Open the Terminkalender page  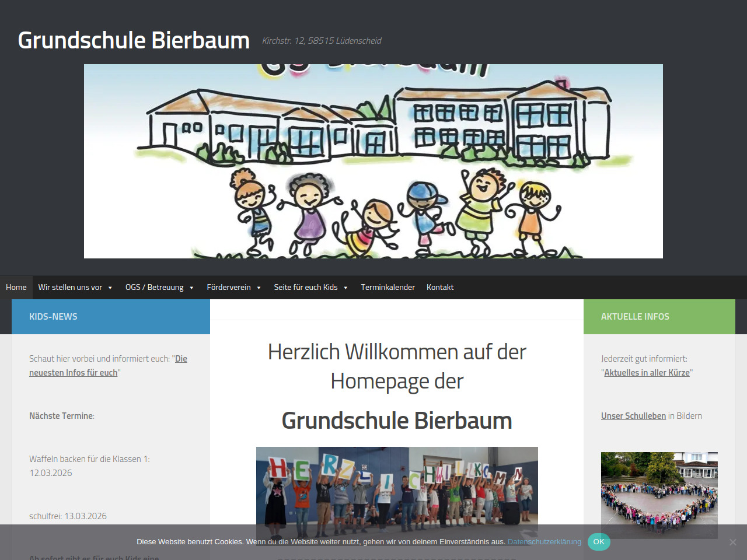(388, 287)
